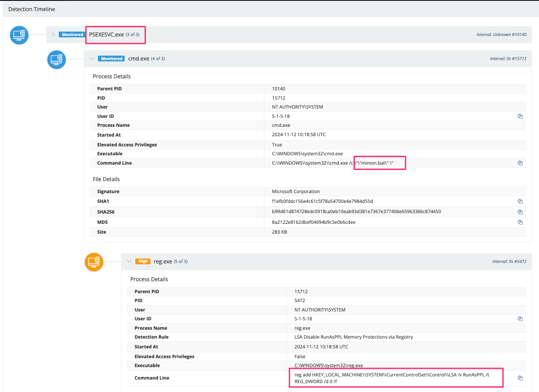The image size is (539, 392).
Task: Click cmd.exe Elevated Access Privileges 'True'
Action: pos(277,145)
